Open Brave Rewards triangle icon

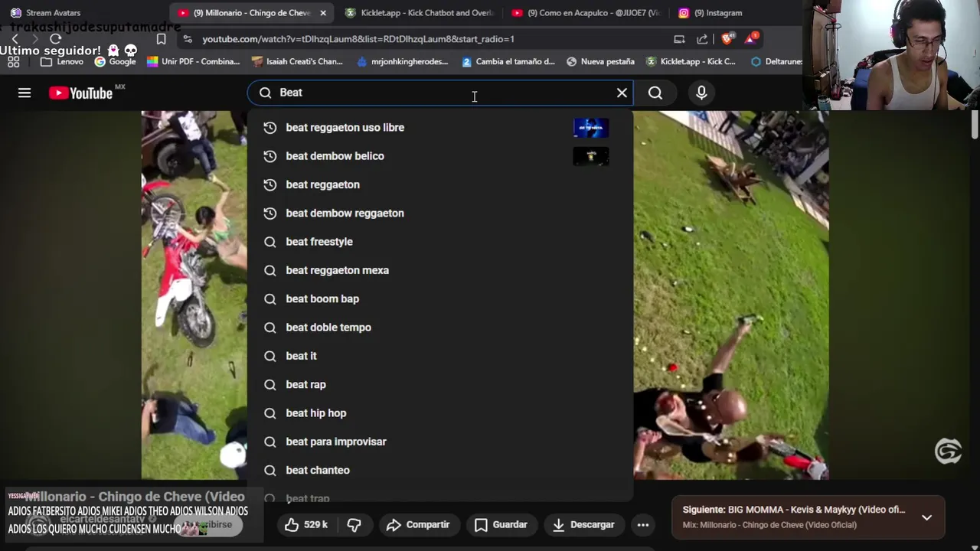(753, 38)
